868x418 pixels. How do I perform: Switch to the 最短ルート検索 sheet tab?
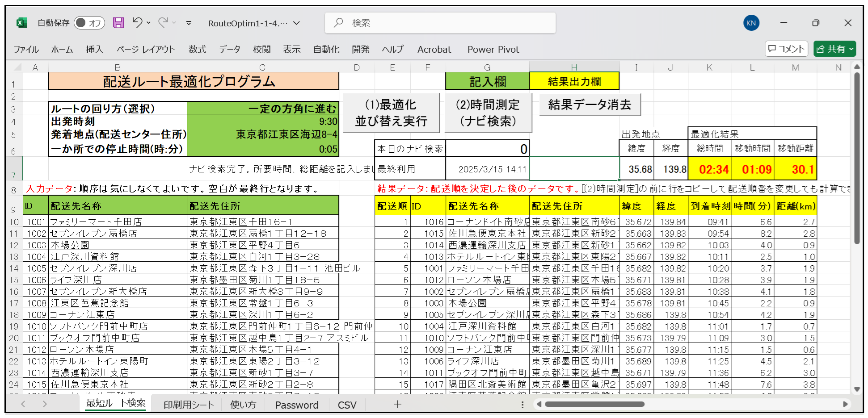(116, 403)
